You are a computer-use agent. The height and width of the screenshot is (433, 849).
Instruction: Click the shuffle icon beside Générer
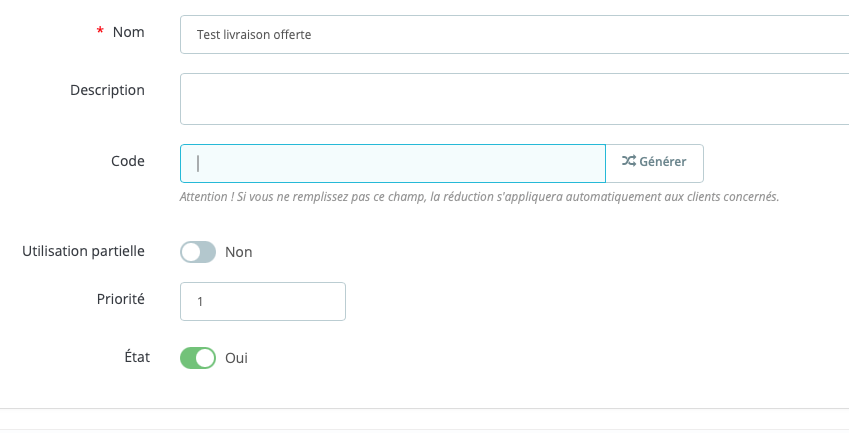(629, 161)
